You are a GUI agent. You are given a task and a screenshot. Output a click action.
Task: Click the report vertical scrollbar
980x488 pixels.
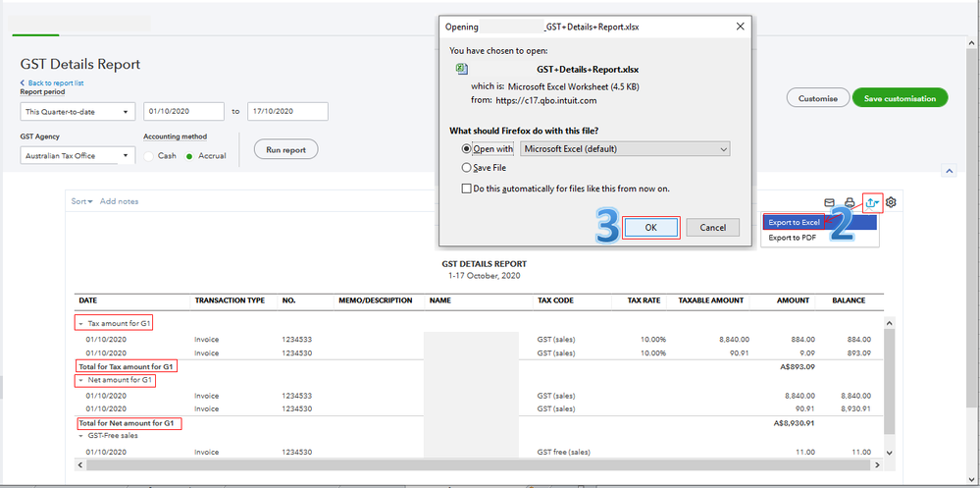pos(890,380)
